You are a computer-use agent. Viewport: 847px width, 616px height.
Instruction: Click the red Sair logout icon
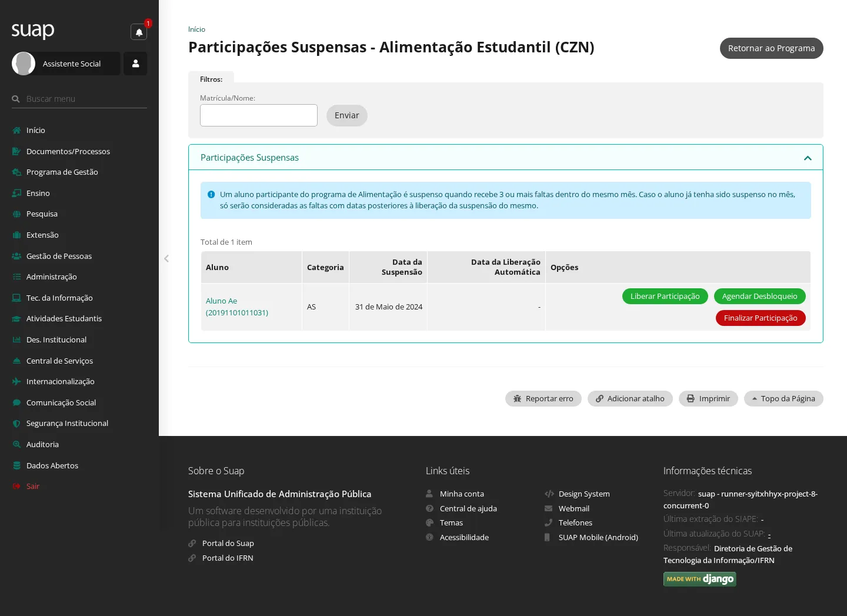(16, 486)
